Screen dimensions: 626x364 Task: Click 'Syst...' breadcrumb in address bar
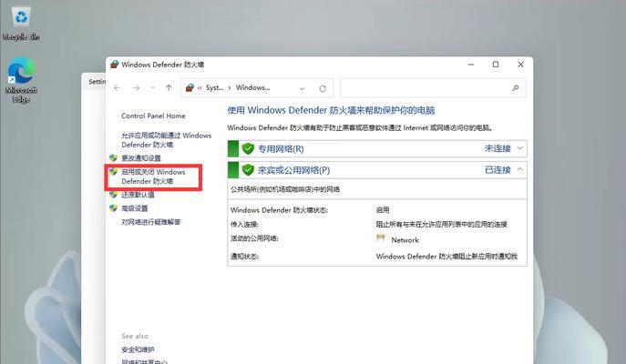tap(214, 87)
